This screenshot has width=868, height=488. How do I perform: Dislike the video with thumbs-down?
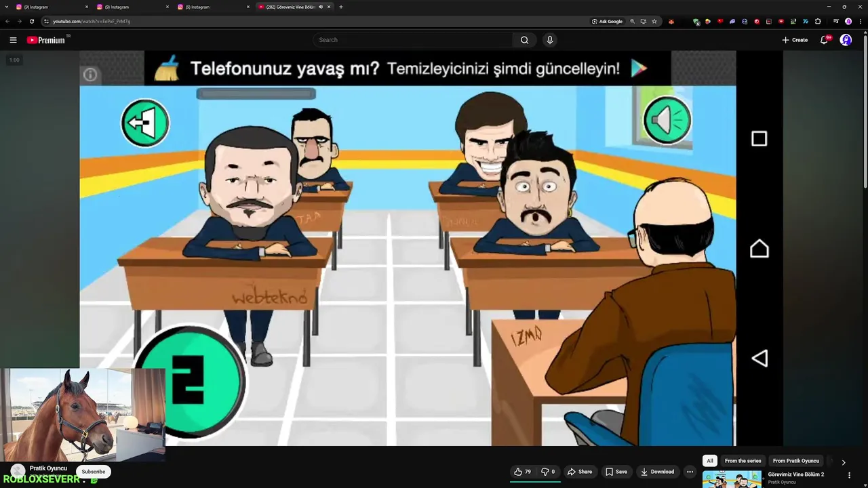pos(548,472)
